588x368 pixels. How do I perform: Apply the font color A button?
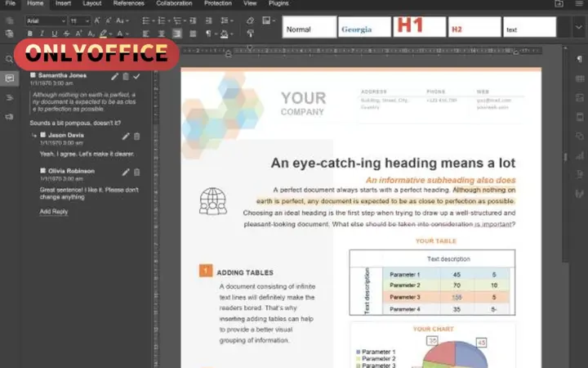pos(119,34)
